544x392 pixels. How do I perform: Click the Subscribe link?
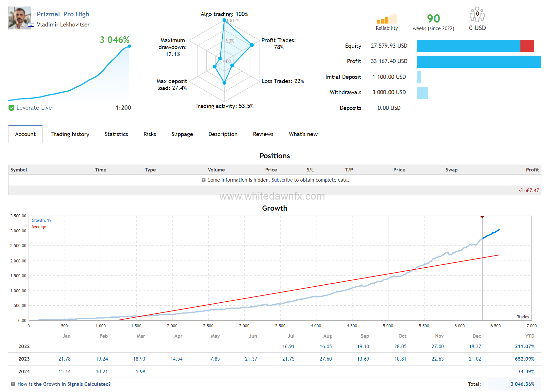click(x=282, y=180)
